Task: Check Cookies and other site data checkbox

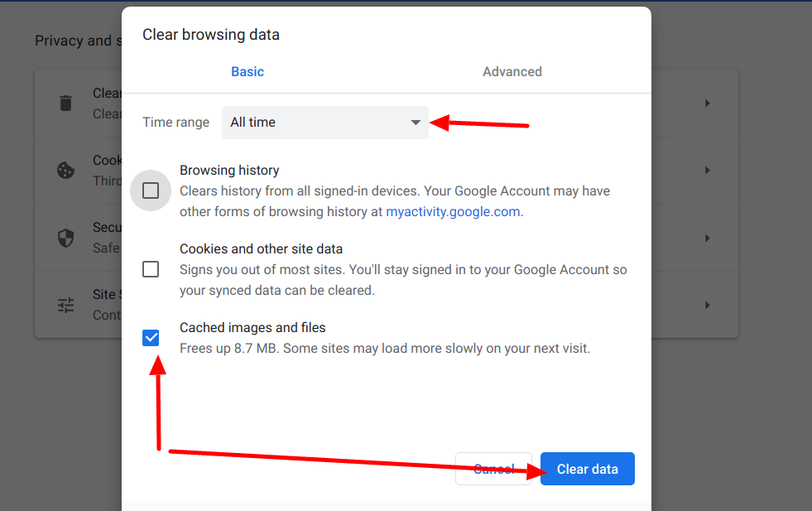Action: click(x=151, y=269)
